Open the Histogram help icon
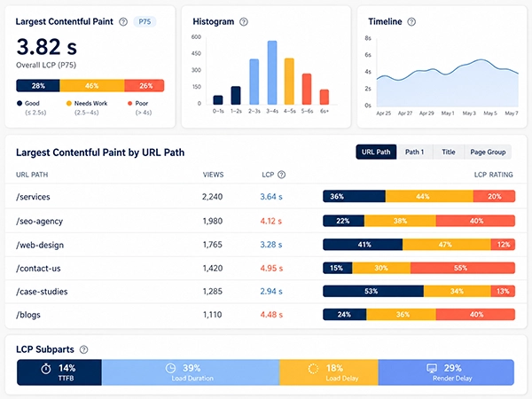532x399 pixels. [x=244, y=21]
